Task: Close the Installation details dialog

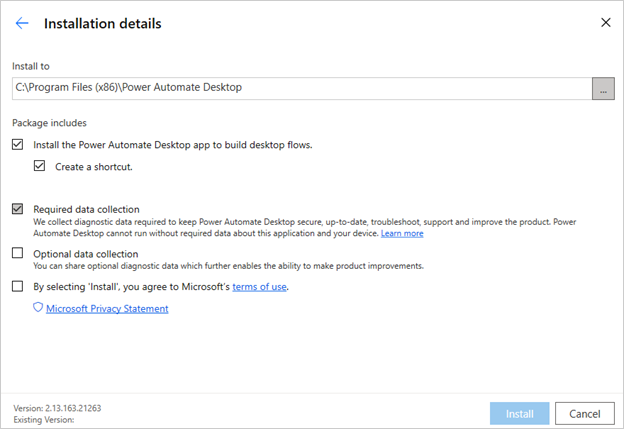Action: coord(605,22)
